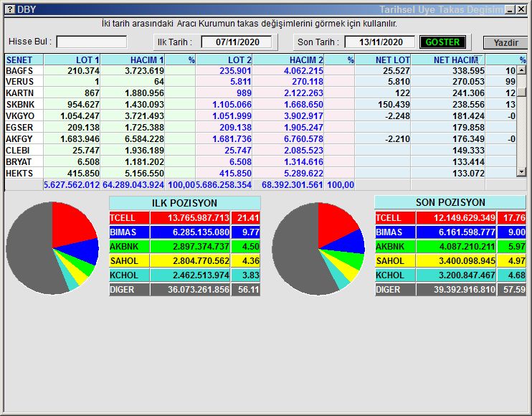Edit the Ilk Tarih date field
This screenshot has width=532, height=416.
tap(237, 42)
